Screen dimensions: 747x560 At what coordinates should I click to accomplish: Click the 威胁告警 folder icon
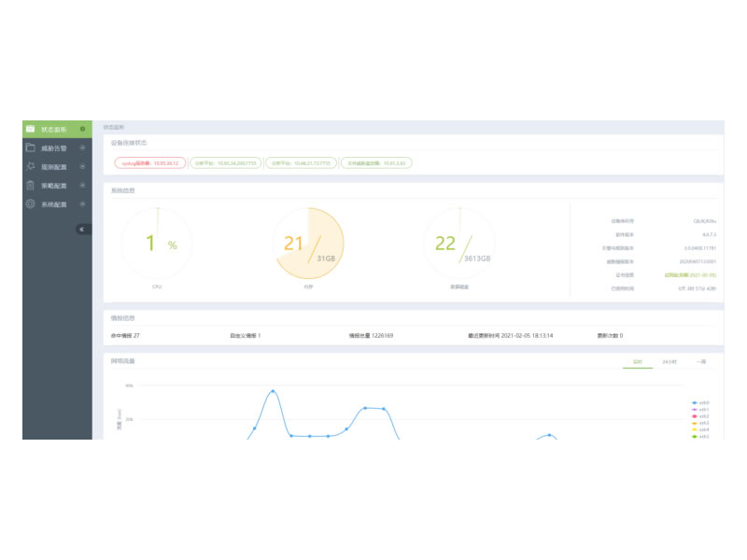30,147
